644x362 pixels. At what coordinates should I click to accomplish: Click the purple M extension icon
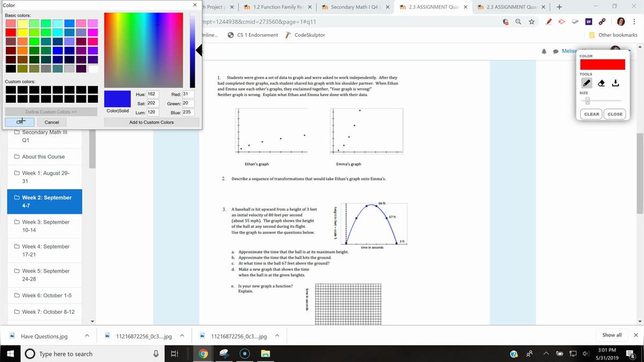[x=589, y=21]
